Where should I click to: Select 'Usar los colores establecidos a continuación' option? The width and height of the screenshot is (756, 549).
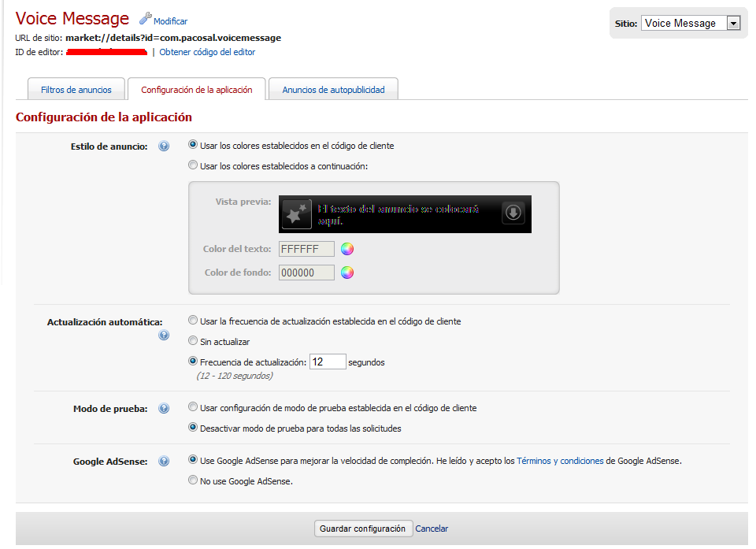coord(193,166)
